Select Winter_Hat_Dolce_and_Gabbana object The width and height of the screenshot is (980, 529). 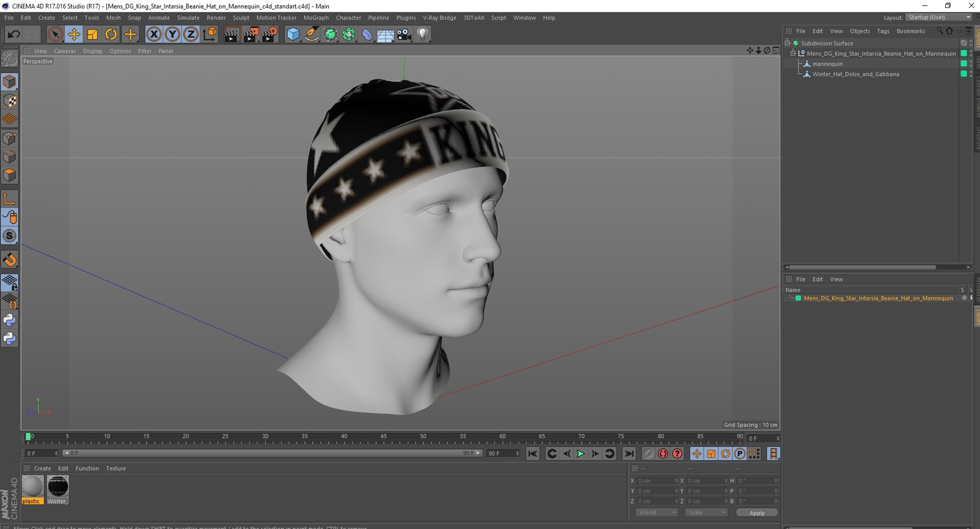855,74
